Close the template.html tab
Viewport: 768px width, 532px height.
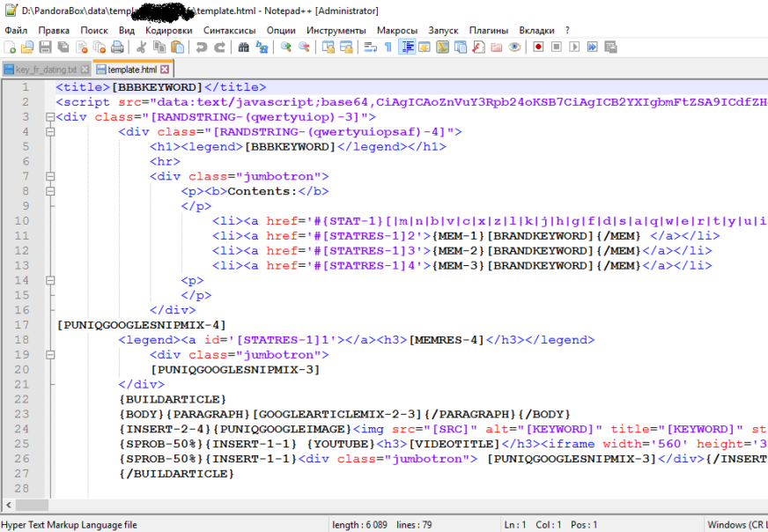coord(165,70)
